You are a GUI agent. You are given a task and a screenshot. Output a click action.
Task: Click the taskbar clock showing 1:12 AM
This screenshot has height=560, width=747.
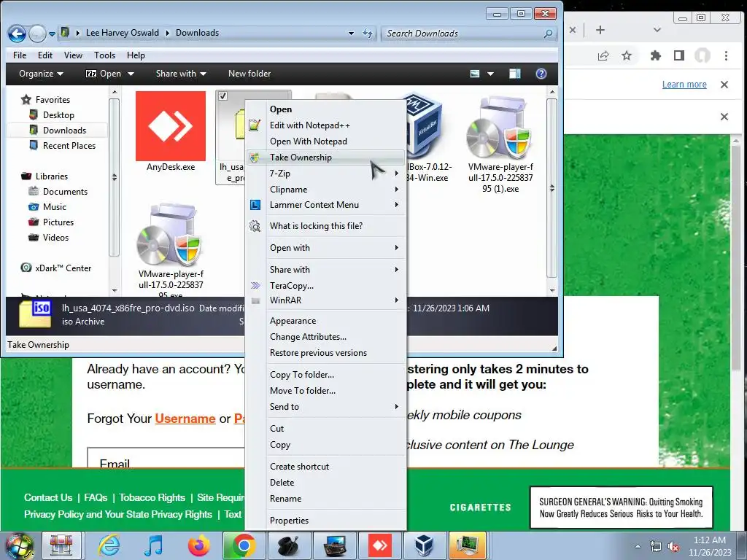709,546
